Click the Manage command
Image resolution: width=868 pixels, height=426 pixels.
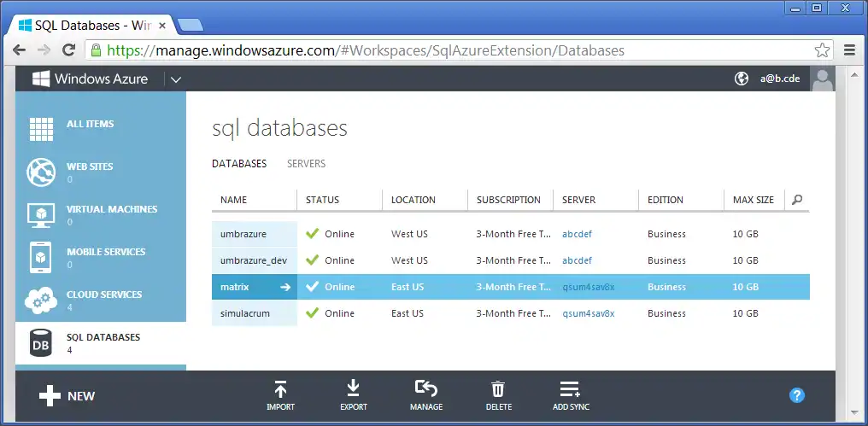pos(426,395)
